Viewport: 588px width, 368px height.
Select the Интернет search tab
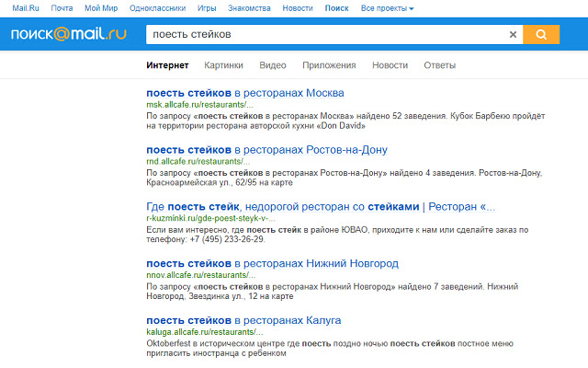(x=167, y=65)
